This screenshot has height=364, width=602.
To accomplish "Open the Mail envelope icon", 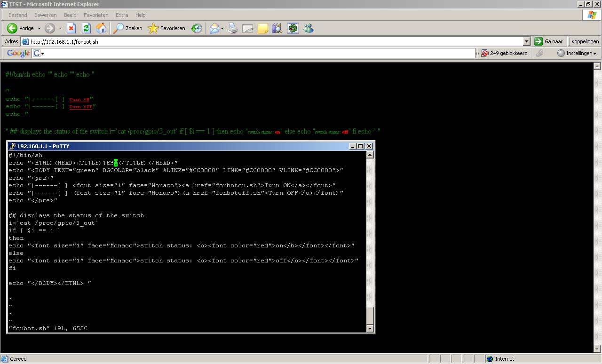I will [214, 28].
